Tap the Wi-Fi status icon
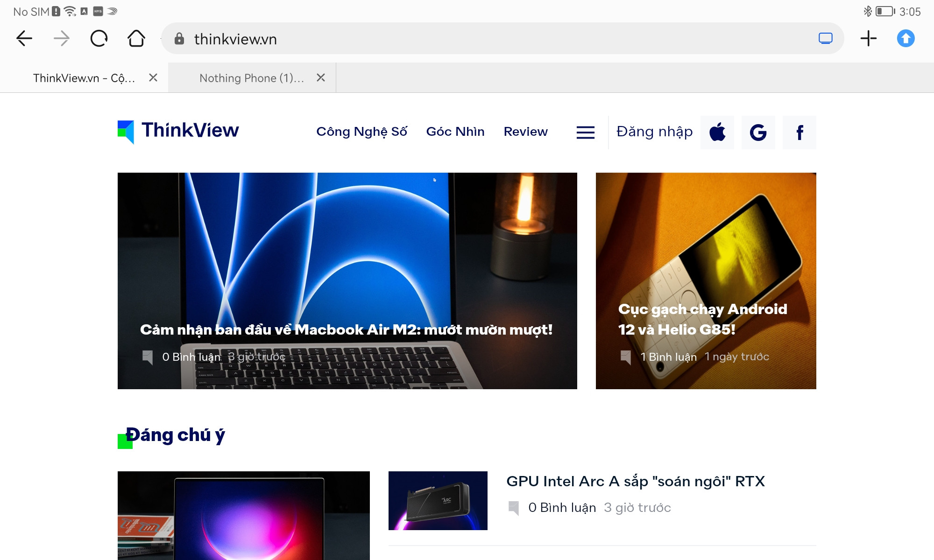This screenshot has width=934, height=560. (70, 11)
